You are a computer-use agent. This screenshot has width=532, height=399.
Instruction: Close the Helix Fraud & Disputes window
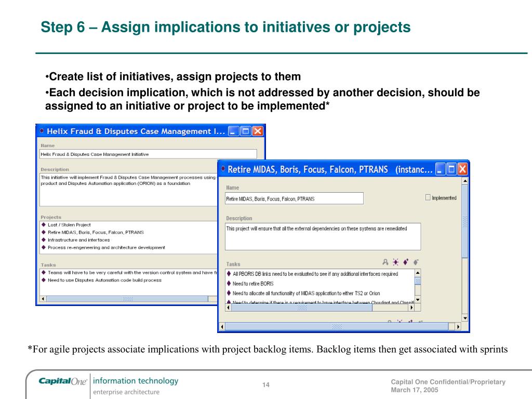(258, 131)
